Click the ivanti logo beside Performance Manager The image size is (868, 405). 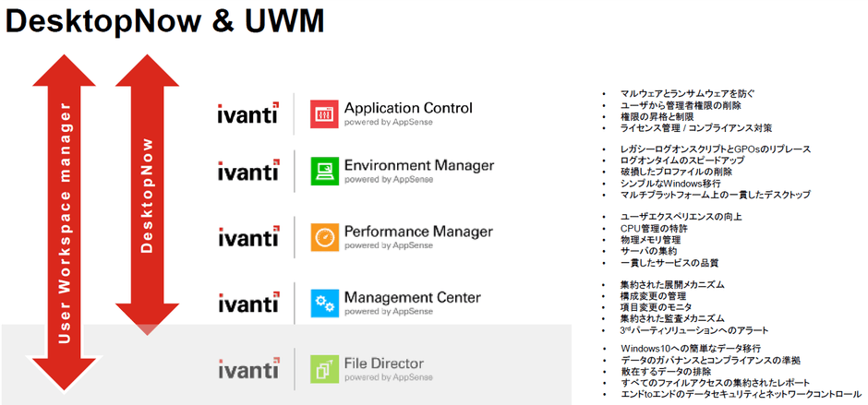point(247,237)
